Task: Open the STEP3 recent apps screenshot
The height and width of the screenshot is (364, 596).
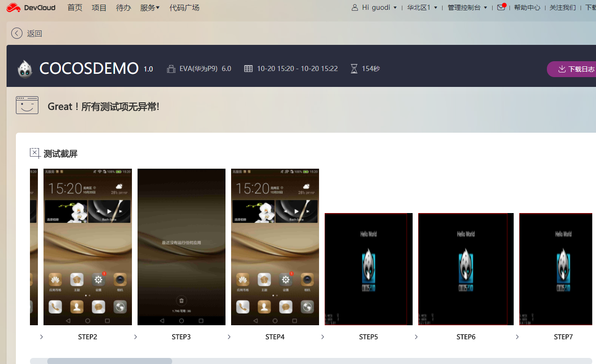Action: click(182, 247)
